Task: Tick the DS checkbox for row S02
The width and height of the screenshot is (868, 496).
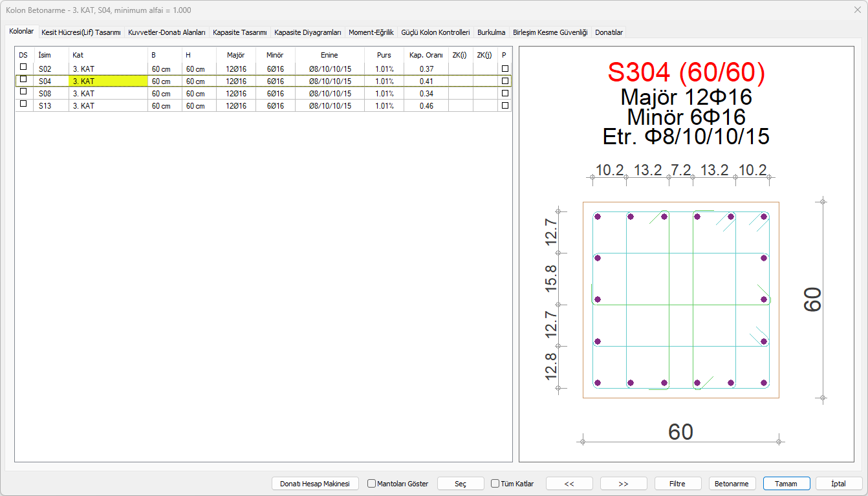Action: (23, 67)
